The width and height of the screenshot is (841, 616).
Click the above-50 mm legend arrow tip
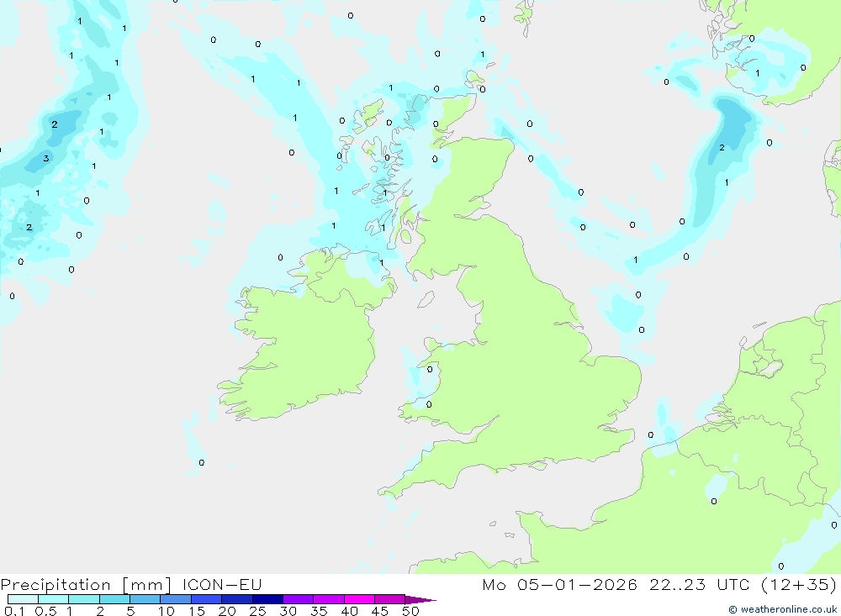(x=421, y=599)
